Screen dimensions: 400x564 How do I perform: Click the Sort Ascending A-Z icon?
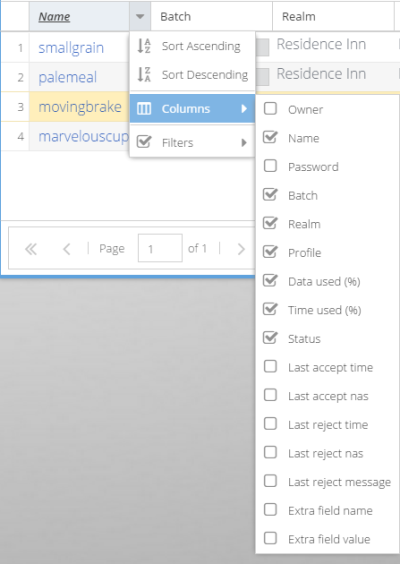point(144,46)
